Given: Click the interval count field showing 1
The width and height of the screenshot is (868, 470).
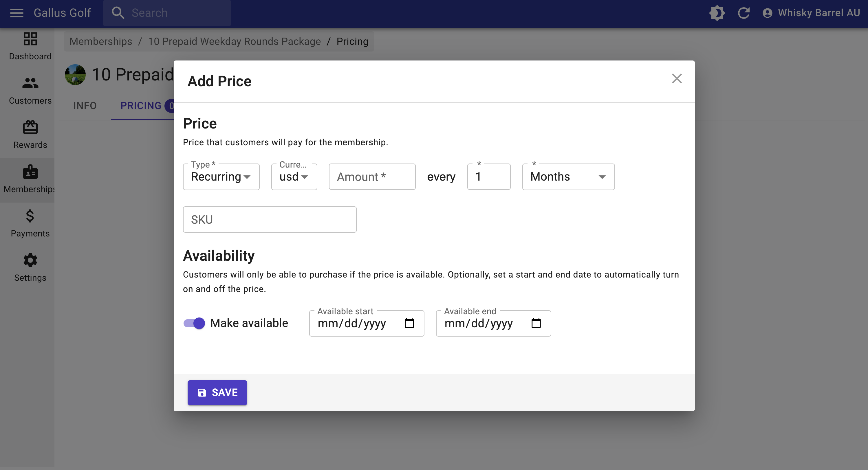Looking at the screenshot, I should point(489,177).
